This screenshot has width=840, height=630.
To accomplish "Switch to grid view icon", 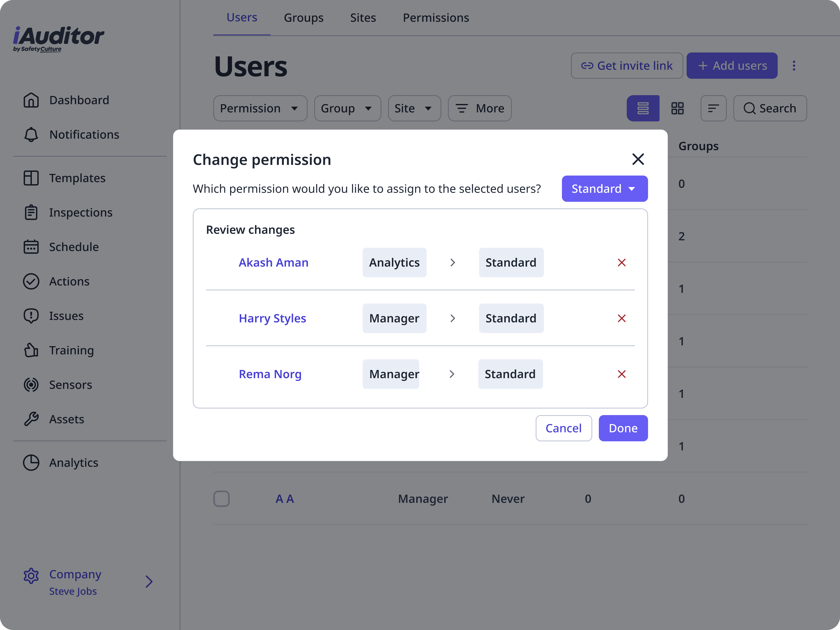I will point(677,109).
